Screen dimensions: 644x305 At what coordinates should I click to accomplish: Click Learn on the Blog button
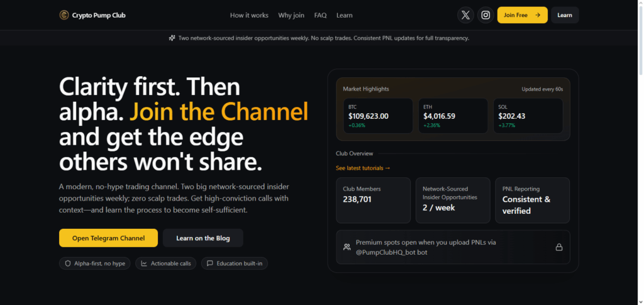click(203, 238)
